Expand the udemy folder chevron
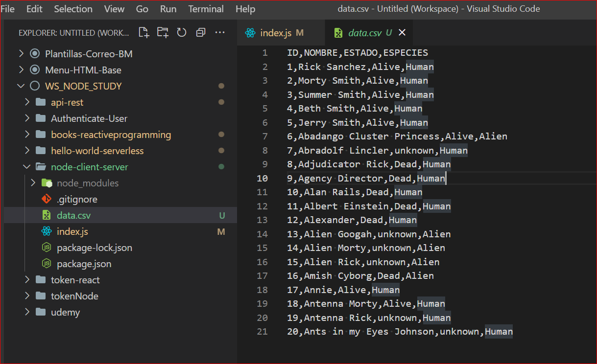Image resolution: width=597 pixels, height=364 pixels. (x=27, y=312)
